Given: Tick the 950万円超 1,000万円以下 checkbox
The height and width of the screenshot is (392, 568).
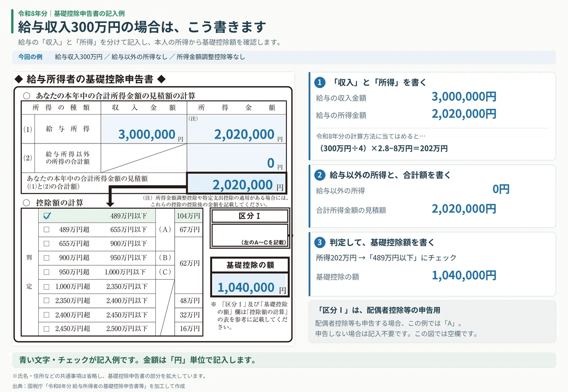Looking at the screenshot, I should [46, 272].
